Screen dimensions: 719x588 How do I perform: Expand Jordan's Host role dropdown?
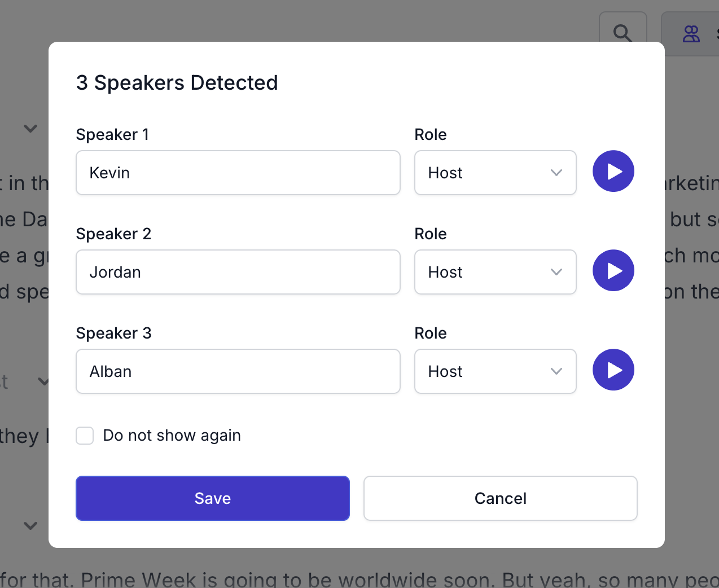coord(495,272)
